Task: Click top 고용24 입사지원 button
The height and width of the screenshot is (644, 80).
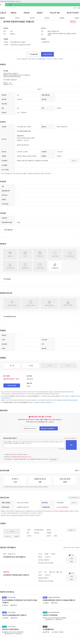Action: pyautogui.click(x=47, y=54)
